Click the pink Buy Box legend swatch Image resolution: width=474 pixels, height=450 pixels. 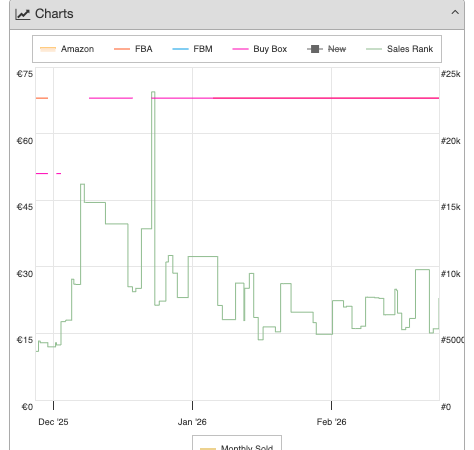point(240,49)
